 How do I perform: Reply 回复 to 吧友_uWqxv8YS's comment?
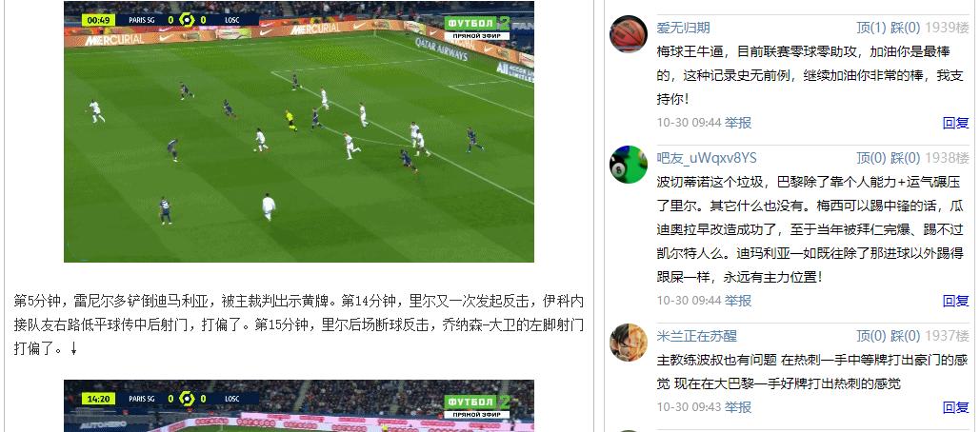(955, 301)
